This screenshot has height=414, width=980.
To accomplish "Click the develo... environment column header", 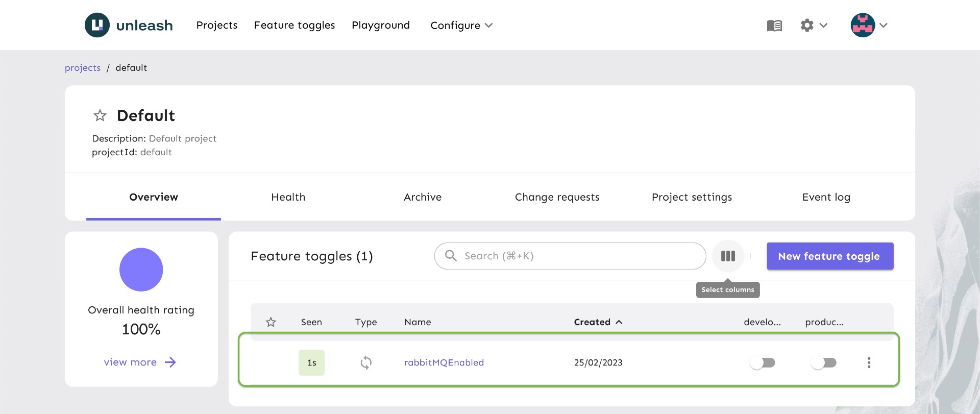I will point(763,322).
